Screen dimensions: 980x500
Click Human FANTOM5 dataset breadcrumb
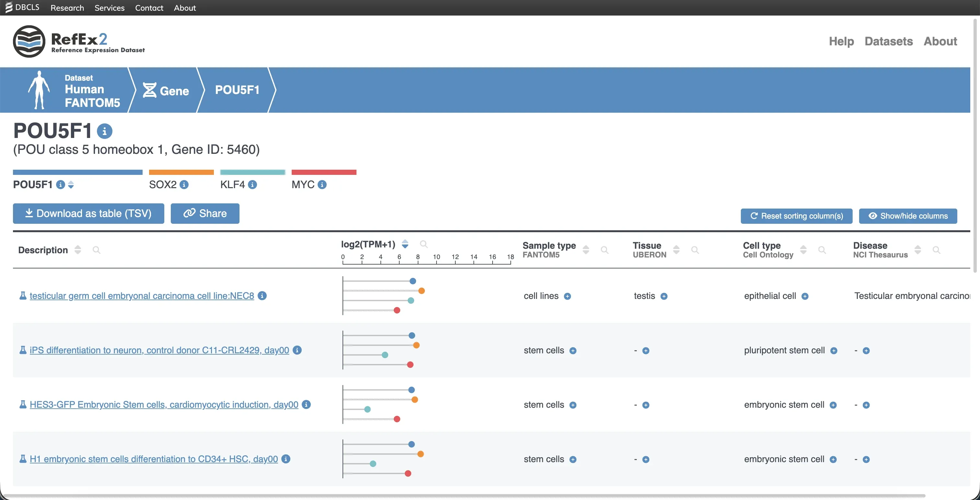[74, 90]
